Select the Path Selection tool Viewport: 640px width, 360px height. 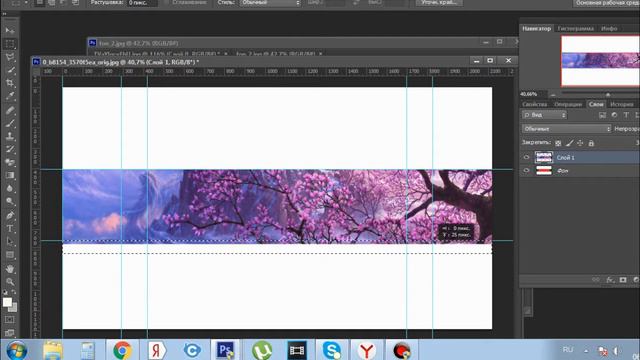10,242
